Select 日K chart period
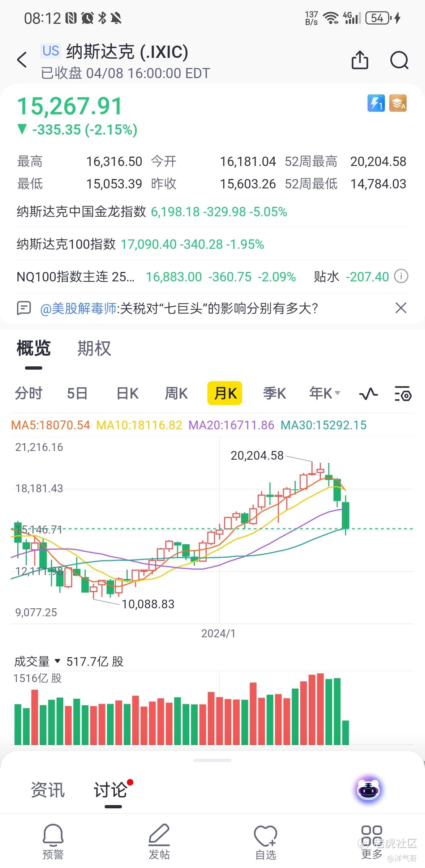Viewport: 425px width, 868px height. tap(128, 393)
